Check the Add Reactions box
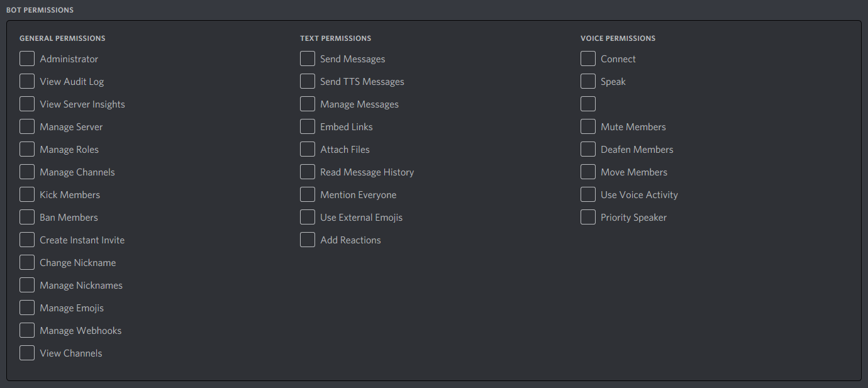Screen dimensions: 868x388 tap(308, 239)
